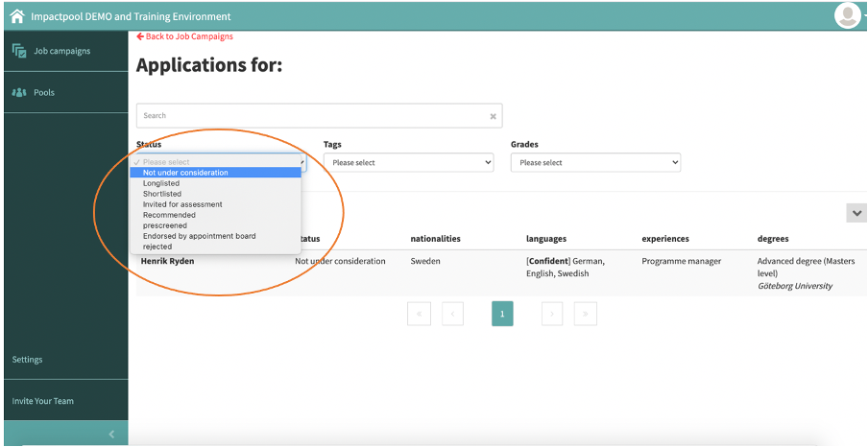The height and width of the screenshot is (447, 868).
Task: Click the 'degrees' column header
Action: click(x=773, y=239)
